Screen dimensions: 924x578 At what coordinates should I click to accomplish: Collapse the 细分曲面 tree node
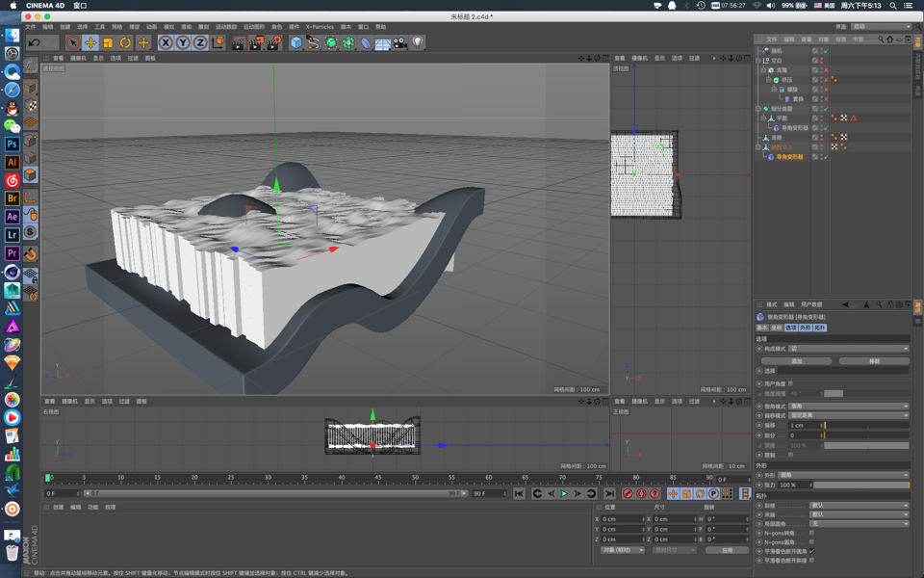click(x=758, y=109)
